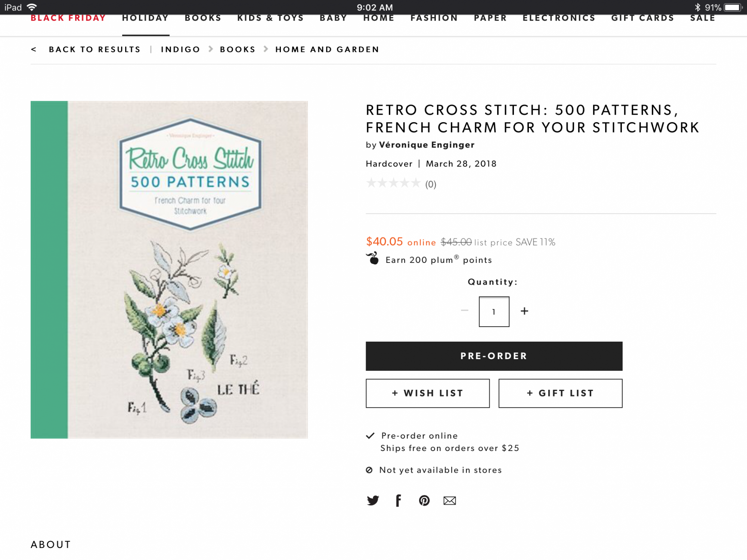Tap the quantity input field

click(x=494, y=312)
